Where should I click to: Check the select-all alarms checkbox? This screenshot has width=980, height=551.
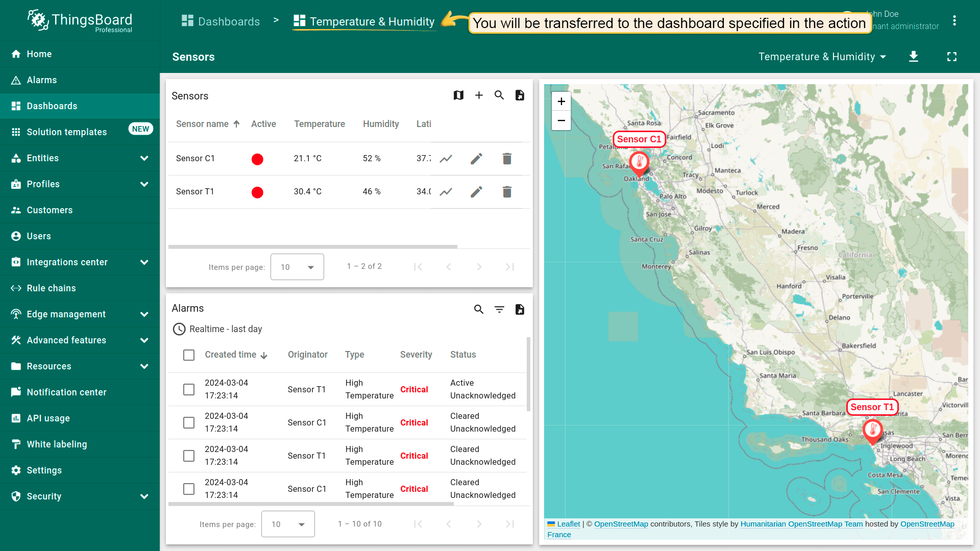pos(189,355)
